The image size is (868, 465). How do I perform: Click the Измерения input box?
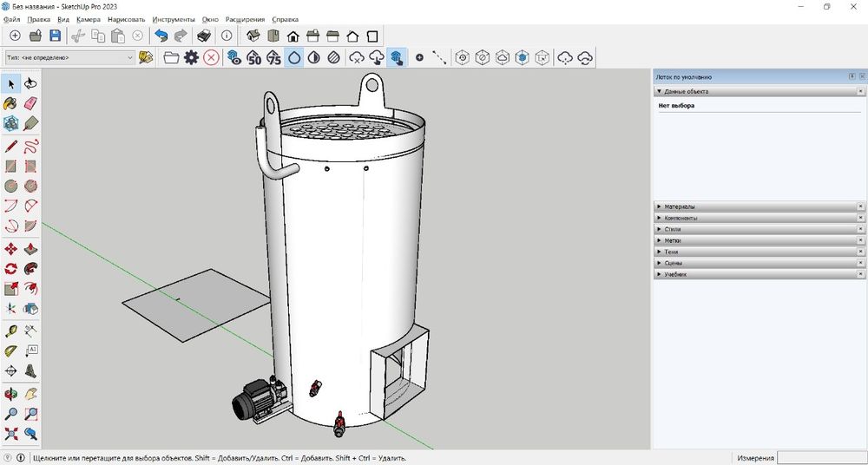(x=821, y=458)
